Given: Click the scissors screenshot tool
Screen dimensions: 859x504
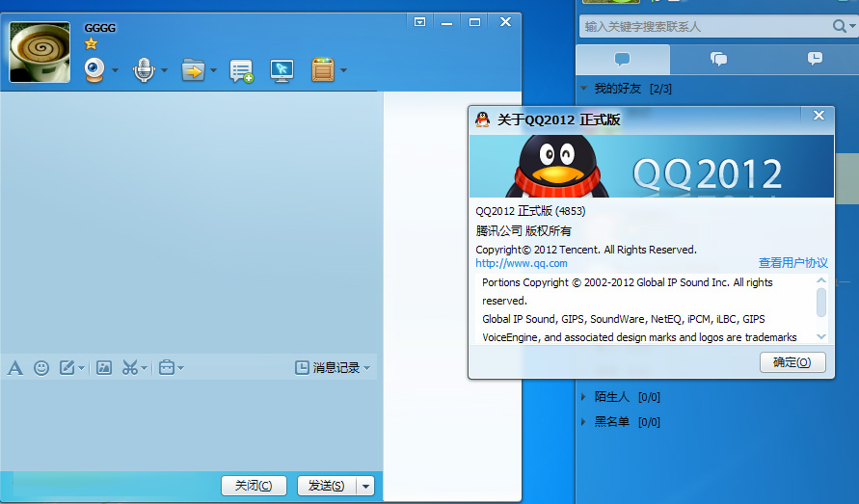Looking at the screenshot, I should click(x=130, y=367).
